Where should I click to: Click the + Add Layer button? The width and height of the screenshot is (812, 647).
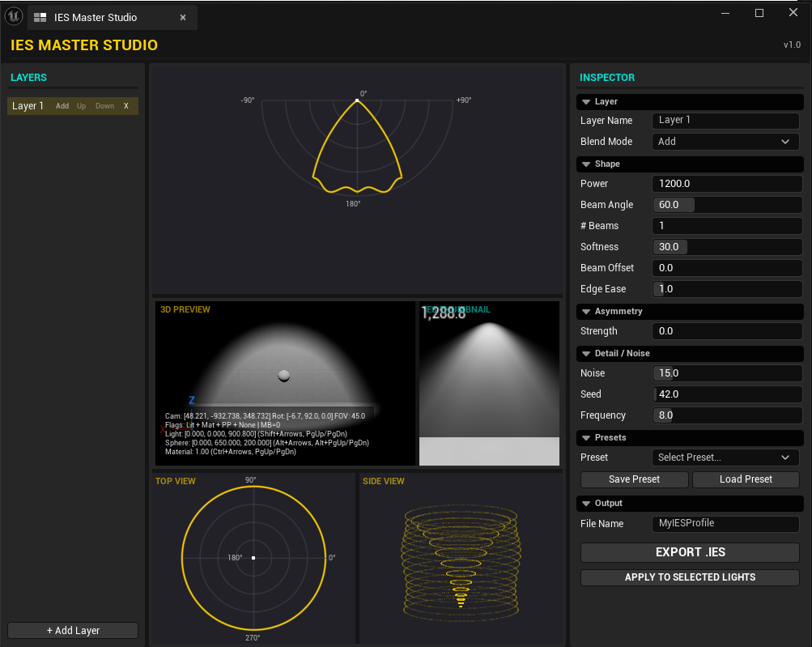tap(73, 631)
